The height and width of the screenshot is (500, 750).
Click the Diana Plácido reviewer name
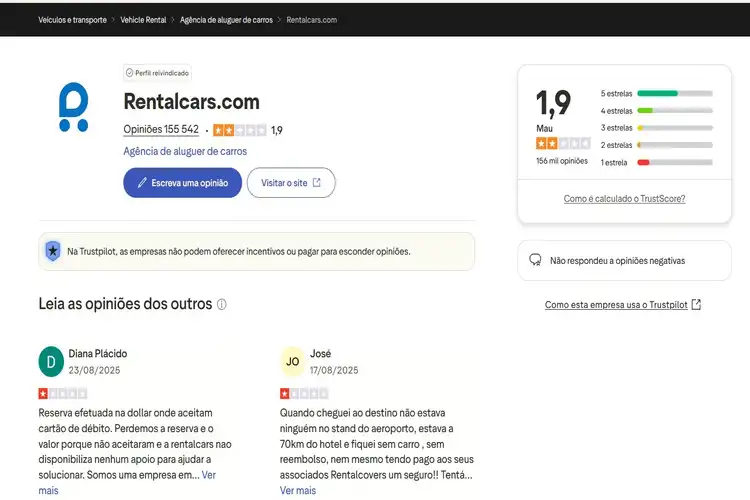[98, 354]
